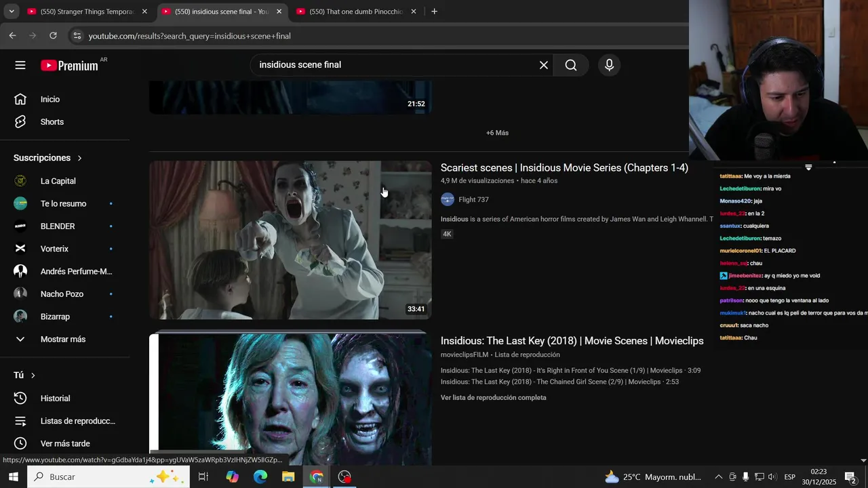The height and width of the screenshot is (488, 868).
Task: Click Ver lista de reproducción completa
Action: click(x=493, y=398)
